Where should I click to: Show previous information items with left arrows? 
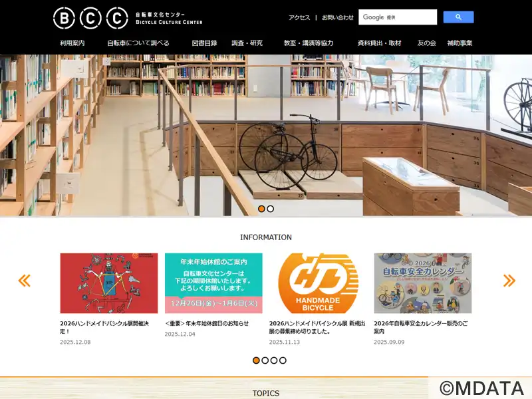(x=25, y=281)
